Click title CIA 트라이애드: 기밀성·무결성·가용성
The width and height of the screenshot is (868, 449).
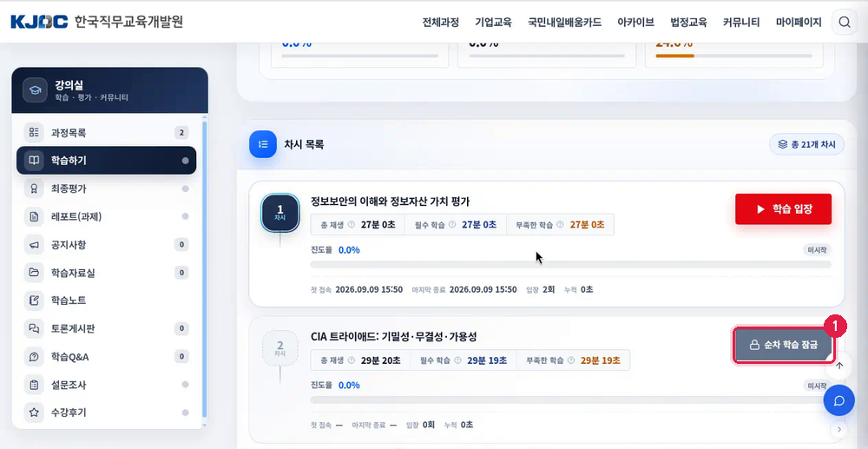pos(393,337)
